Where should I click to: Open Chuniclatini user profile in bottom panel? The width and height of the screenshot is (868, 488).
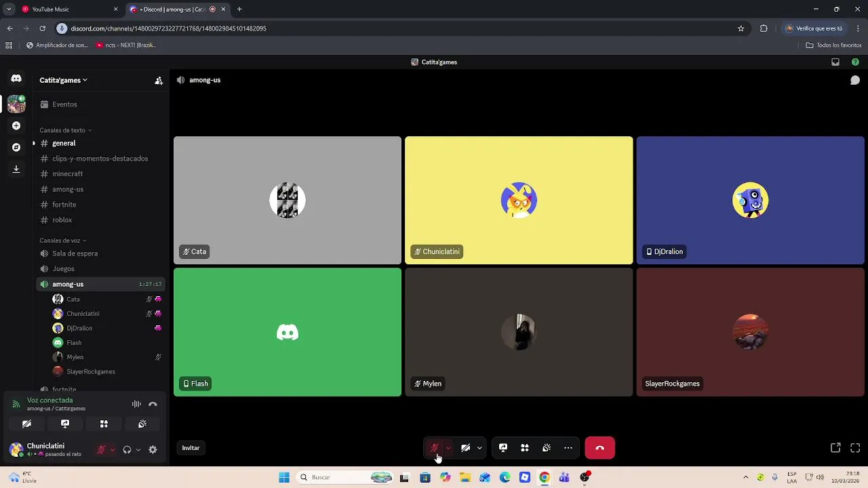[47, 449]
